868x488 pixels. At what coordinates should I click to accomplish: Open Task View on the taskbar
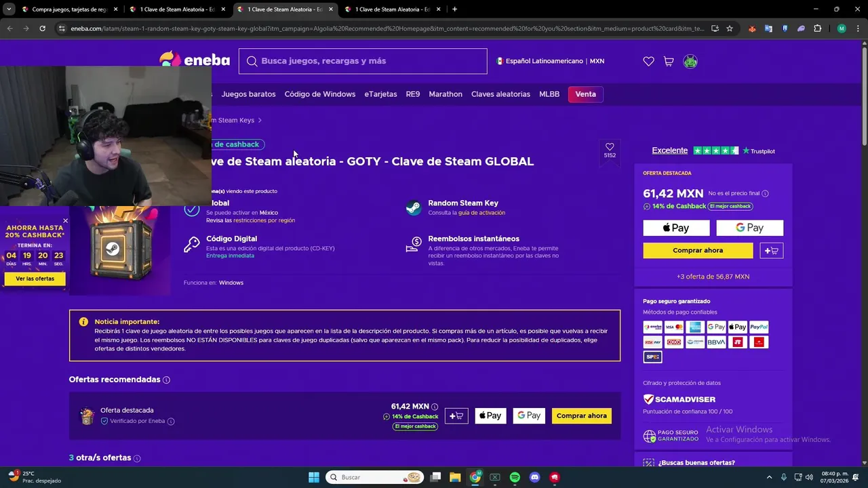click(435, 477)
